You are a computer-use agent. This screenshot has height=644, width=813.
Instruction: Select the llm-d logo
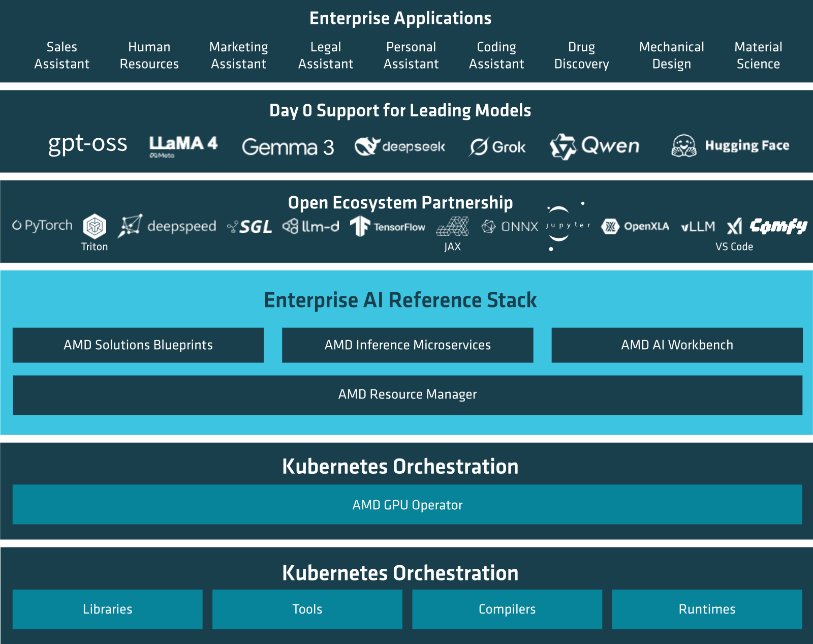311,226
